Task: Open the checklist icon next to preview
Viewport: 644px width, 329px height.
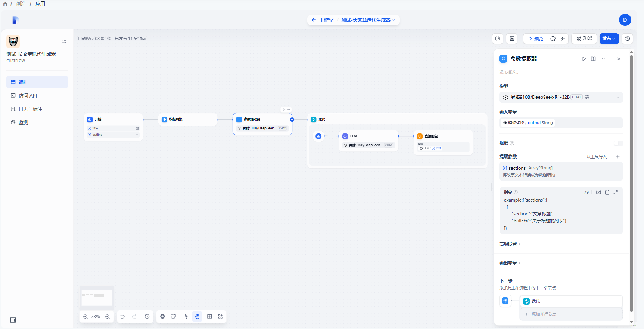Action: [x=563, y=39]
